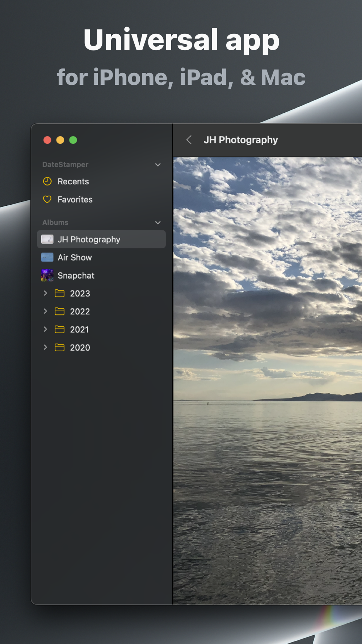
Task: Select the JH Photography album label
Action: point(89,239)
